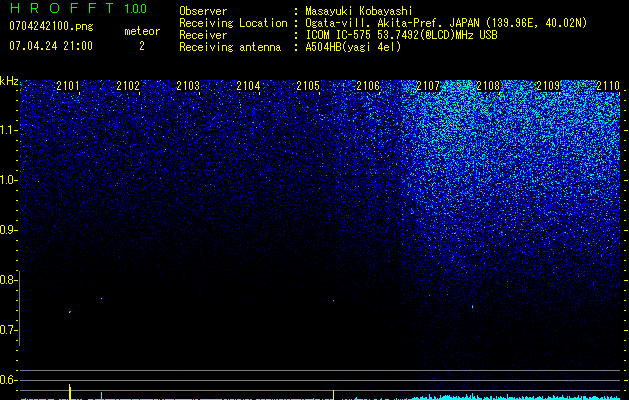Click the meteor count value 2

[142, 46]
